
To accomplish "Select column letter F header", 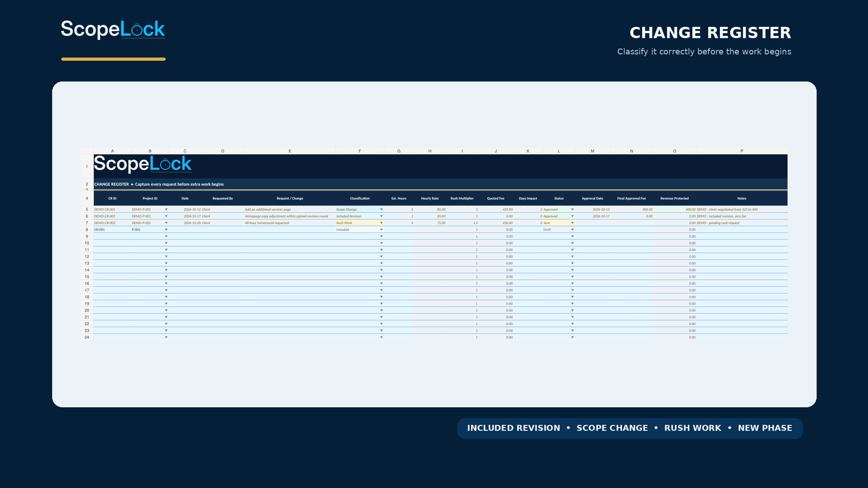I will click(360, 151).
